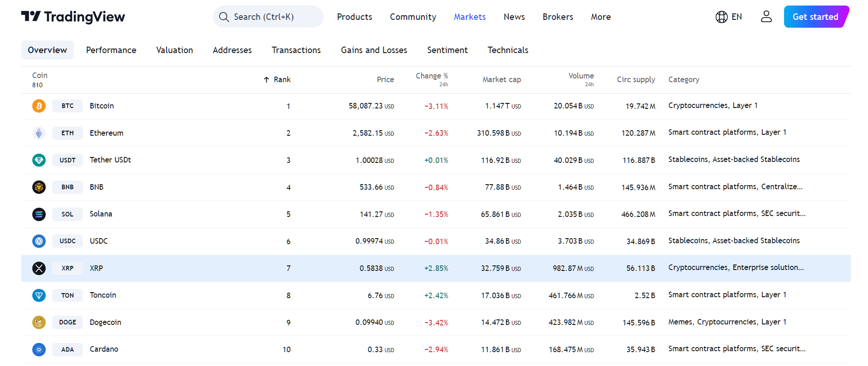The width and height of the screenshot is (868, 366).
Task: Open the News menu
Action: tap(514, 17)
